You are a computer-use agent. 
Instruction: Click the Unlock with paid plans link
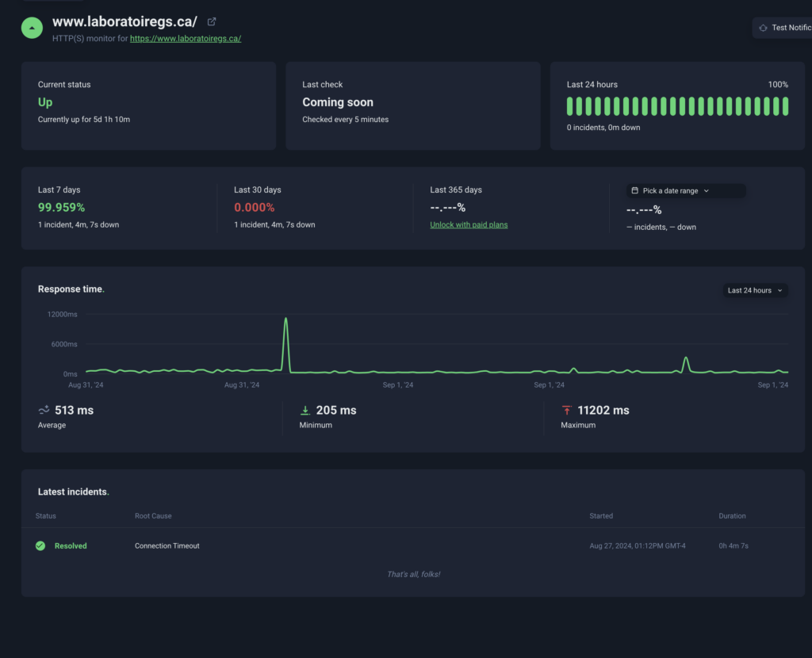469,225
